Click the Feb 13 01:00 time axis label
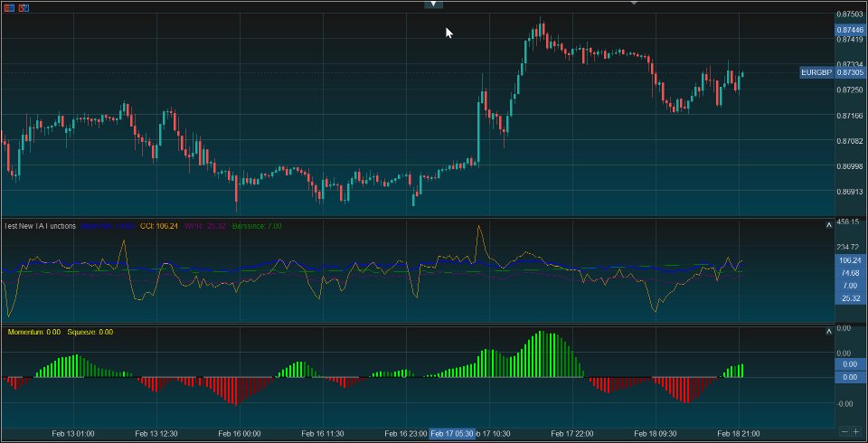 pos(73,434)
